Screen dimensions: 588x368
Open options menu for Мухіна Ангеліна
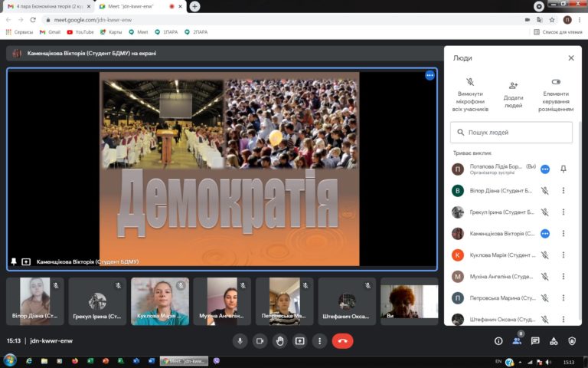(563, 277)
